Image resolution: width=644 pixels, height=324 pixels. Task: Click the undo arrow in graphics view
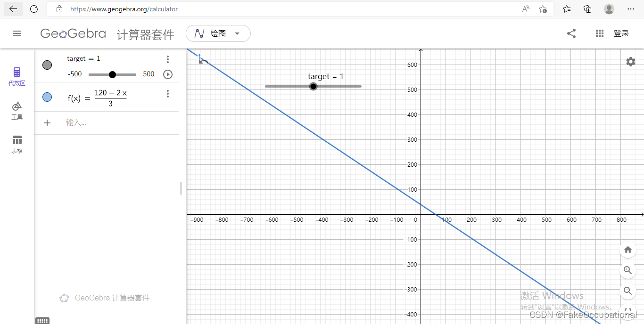click(204, 61)
